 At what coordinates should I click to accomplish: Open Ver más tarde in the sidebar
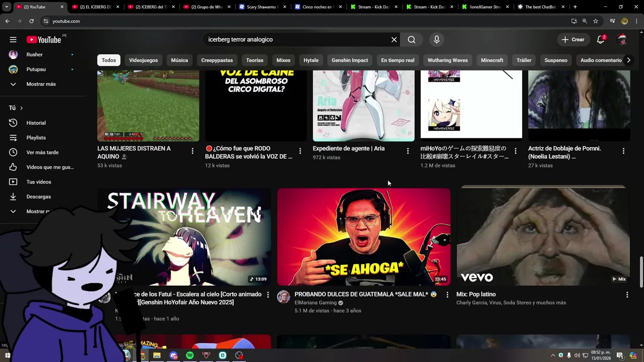(x=43, y=152)
